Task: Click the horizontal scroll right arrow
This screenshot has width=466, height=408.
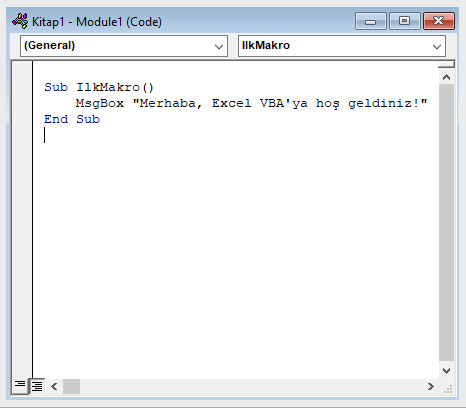Action: pos(431,386)
